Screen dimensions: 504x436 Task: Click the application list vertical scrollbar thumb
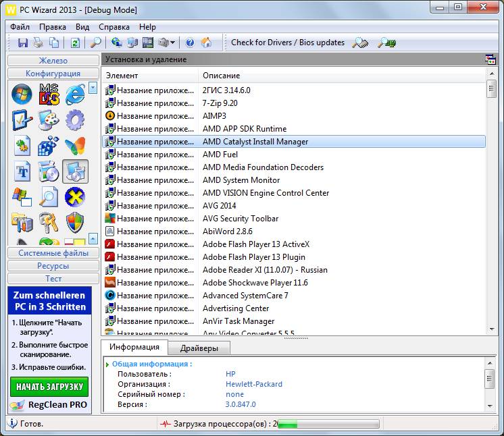tap(491, 88)
